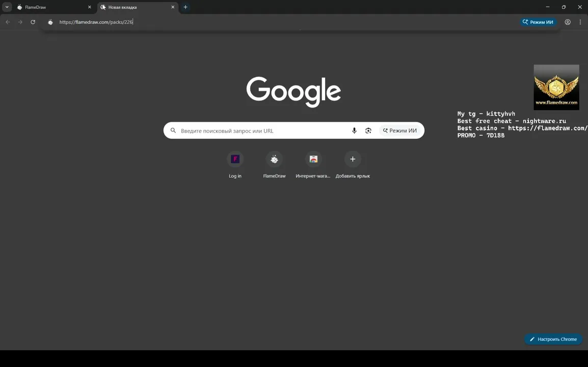Click the back navigation arrow
Screen dimensions: 588x367
[8, 22]
